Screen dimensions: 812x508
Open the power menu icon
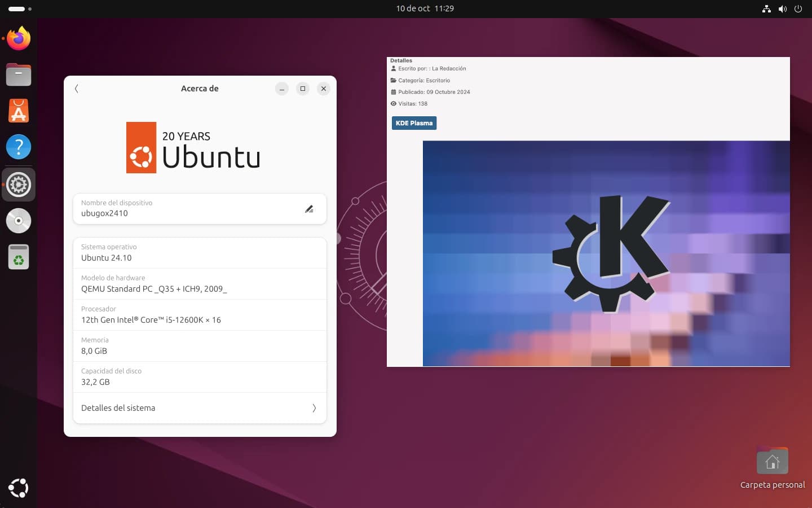(798, 9)
